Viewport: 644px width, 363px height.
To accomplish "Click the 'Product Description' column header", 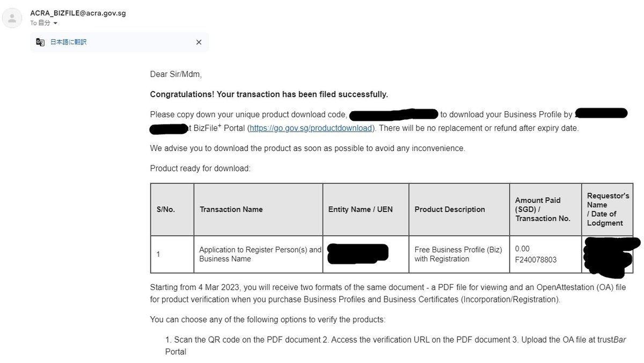I will click(450, 209).
